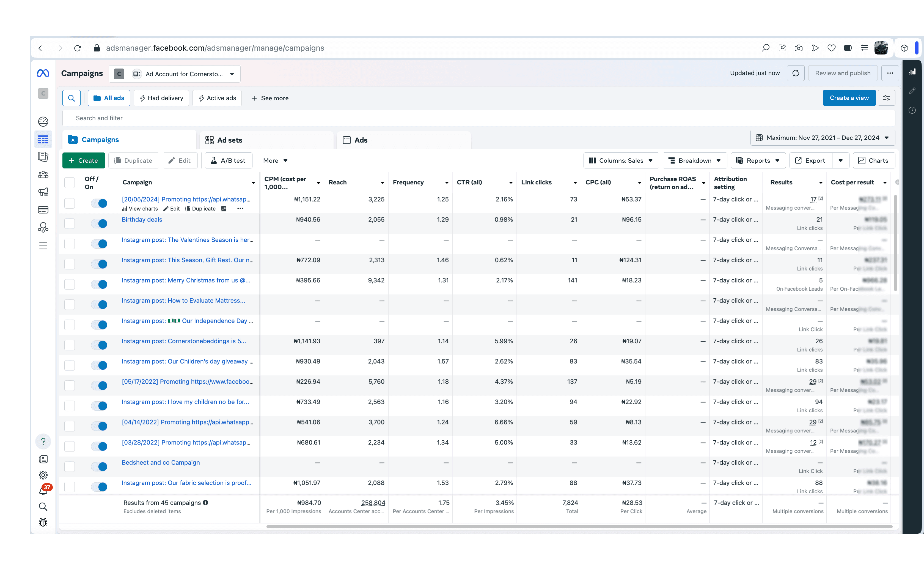Viewport: 924px width, 578px height.
Task: Toggle the Cornerstonebeddings is 5 campaign switch
Action: pos(99,345)
